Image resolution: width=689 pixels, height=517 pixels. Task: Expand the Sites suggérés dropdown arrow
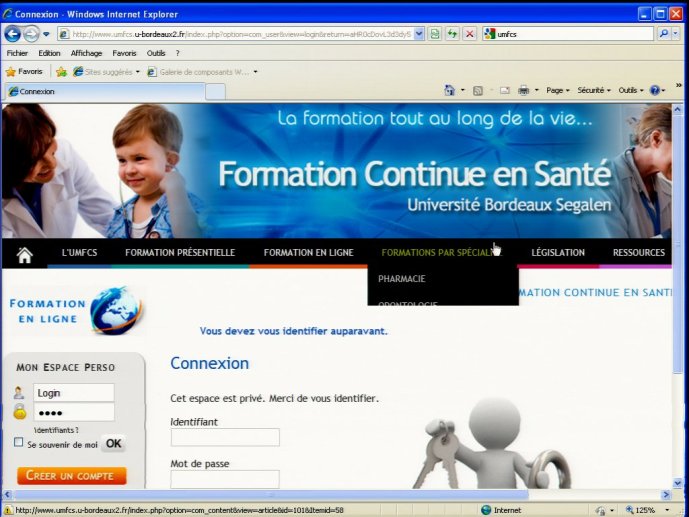click(x=138, y=72)
